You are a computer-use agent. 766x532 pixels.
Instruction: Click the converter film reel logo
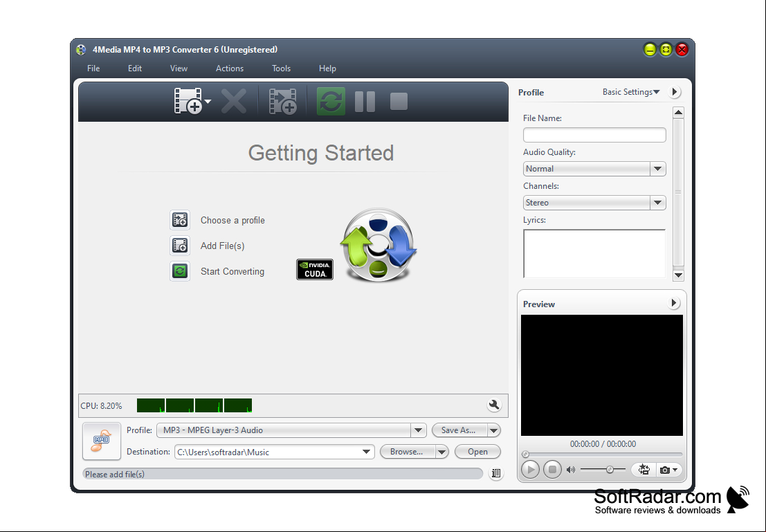pyautogui.click(x=378, y=245)
